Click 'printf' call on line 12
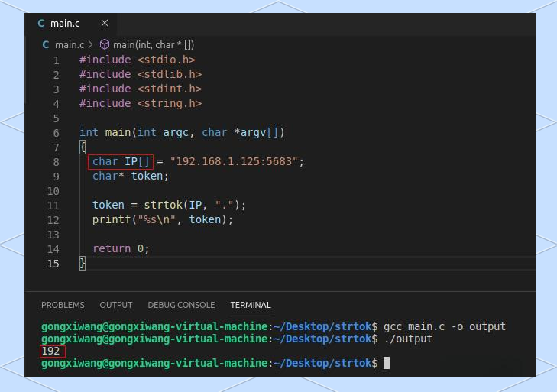Viewport: 557px width, 392px height. pyautogui.click(x=112, y=219)
